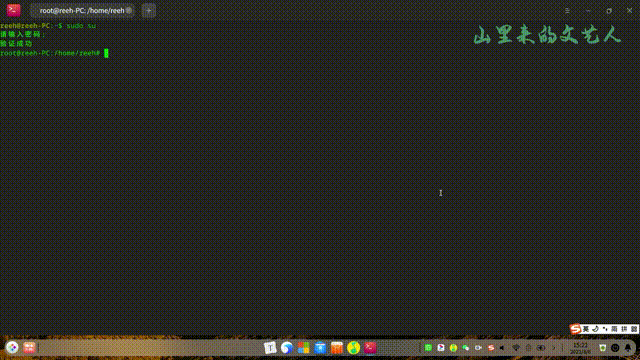This screenshot has width=640, height=360.
Task: Click the 拼 pinyin mode on Sogou bar
Action: (x=624, y=329)
